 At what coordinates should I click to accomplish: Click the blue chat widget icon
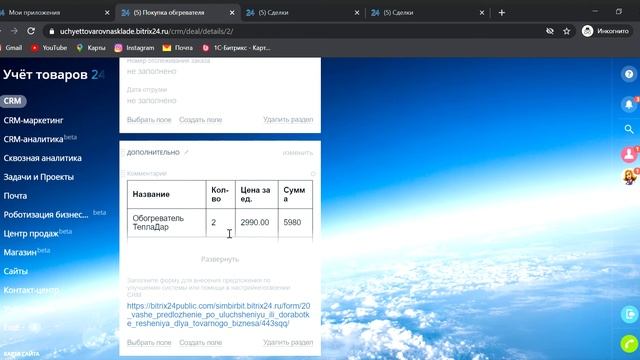pos(630,314)
